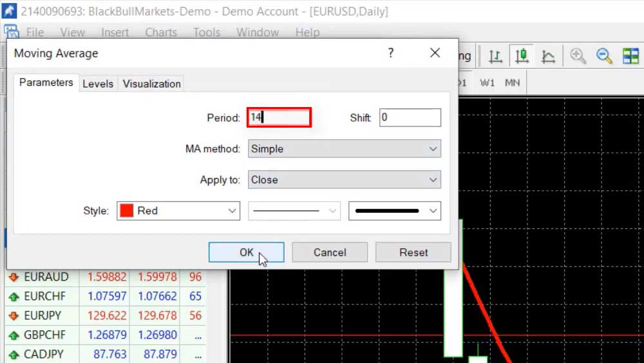Open the Window menu
644x363 pixels.
click(x=258, y=32)
